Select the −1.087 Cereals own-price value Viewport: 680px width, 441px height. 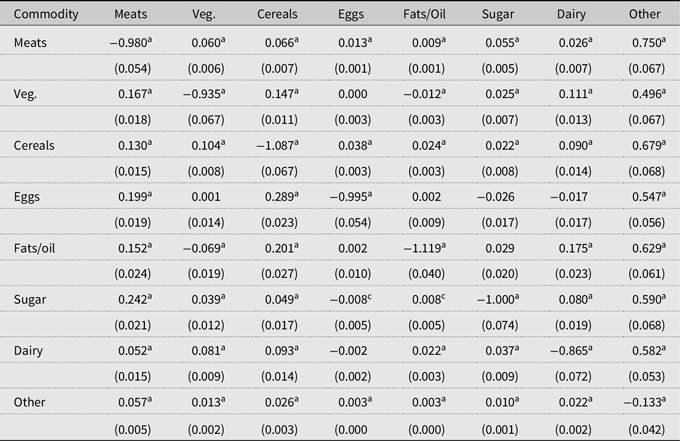[275, 144]
